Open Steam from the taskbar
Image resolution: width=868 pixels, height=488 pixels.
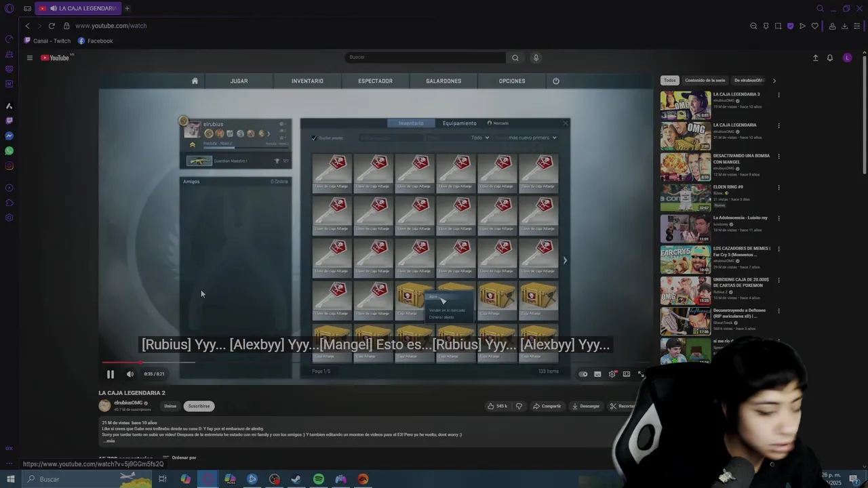coord(296,479)
